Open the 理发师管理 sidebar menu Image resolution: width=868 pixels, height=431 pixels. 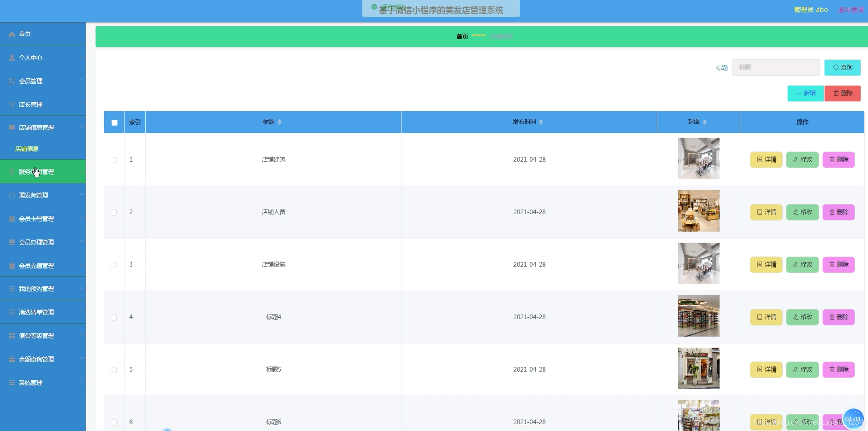click(x=34, y=195)
